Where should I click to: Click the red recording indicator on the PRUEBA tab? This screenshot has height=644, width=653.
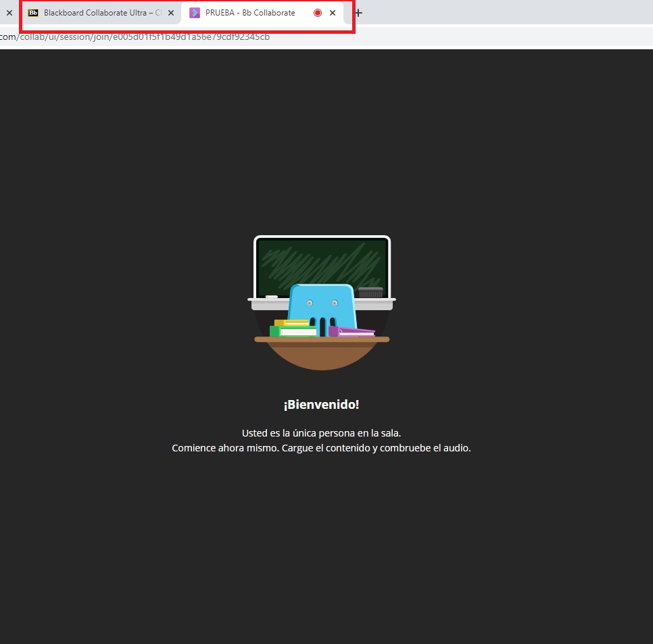(x=318, y=13)
